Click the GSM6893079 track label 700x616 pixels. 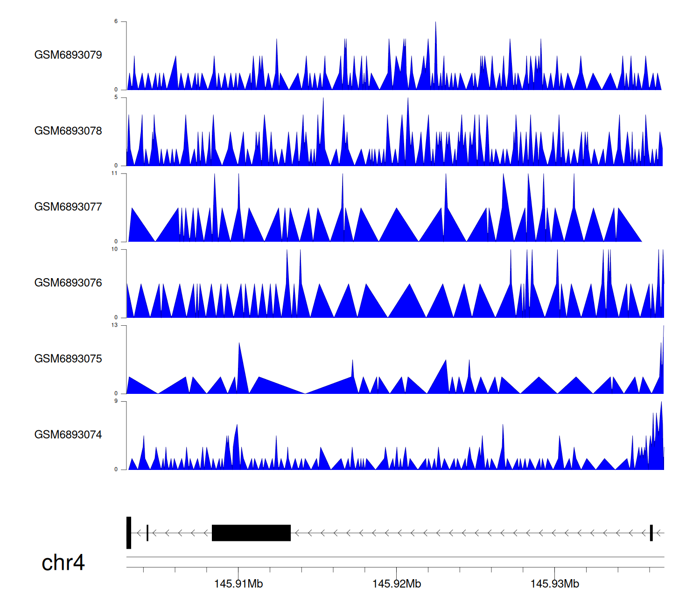68,55
